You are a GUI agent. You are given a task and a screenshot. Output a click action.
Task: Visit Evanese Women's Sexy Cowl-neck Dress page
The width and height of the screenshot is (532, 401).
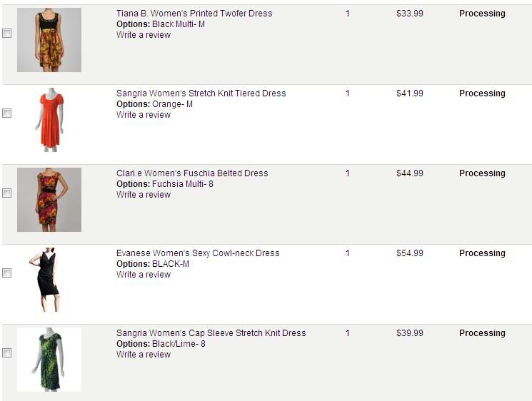click(x=198, y=253)
